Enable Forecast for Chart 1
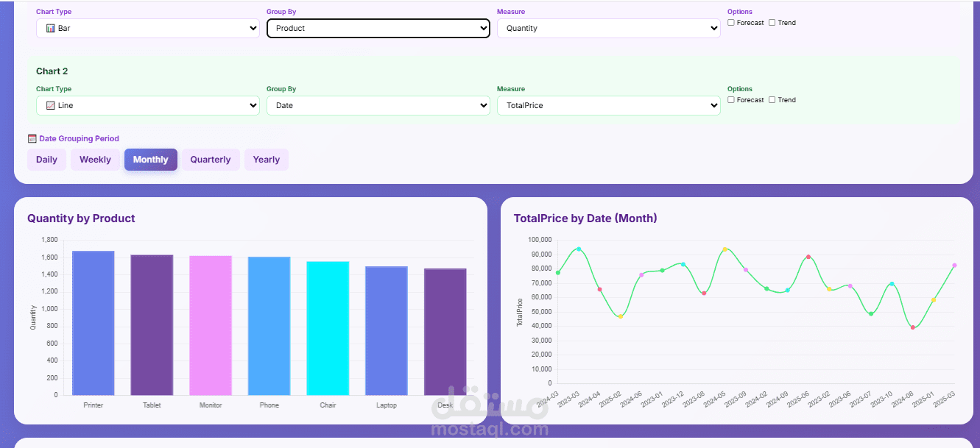980x448 pixels. [730, 22]
